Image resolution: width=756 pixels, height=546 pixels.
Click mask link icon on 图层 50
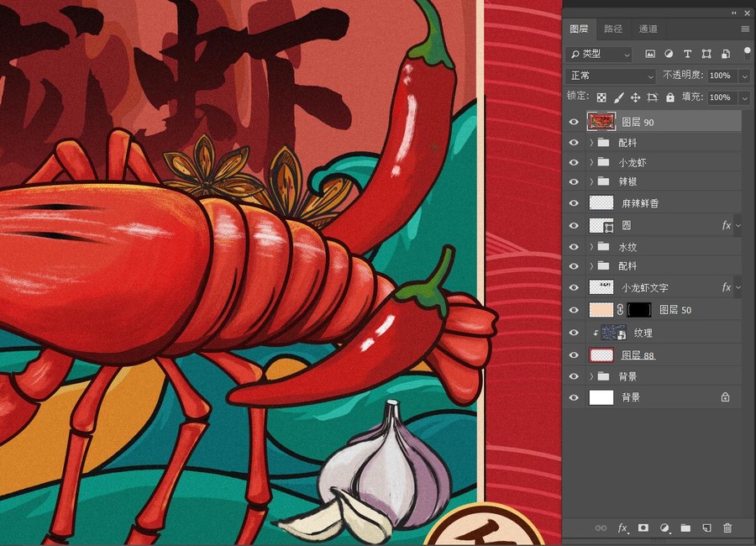coord(620,310)
